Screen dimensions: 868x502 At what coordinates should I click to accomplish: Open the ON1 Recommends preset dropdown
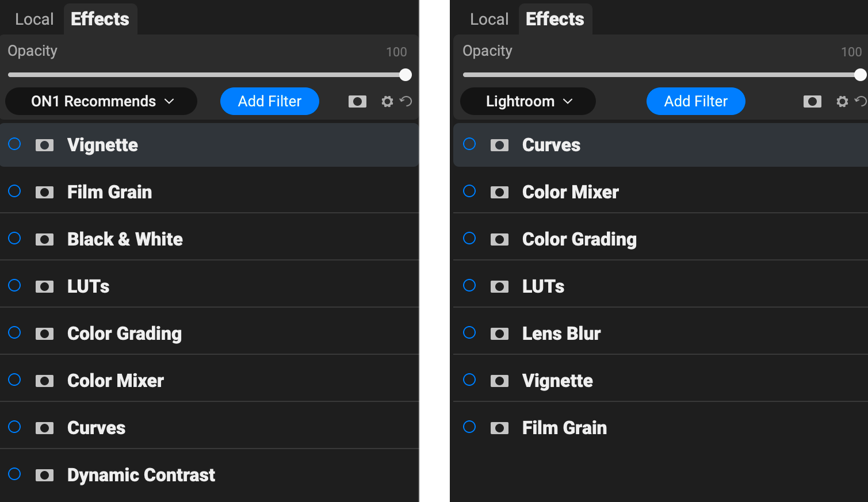[101, 101]
